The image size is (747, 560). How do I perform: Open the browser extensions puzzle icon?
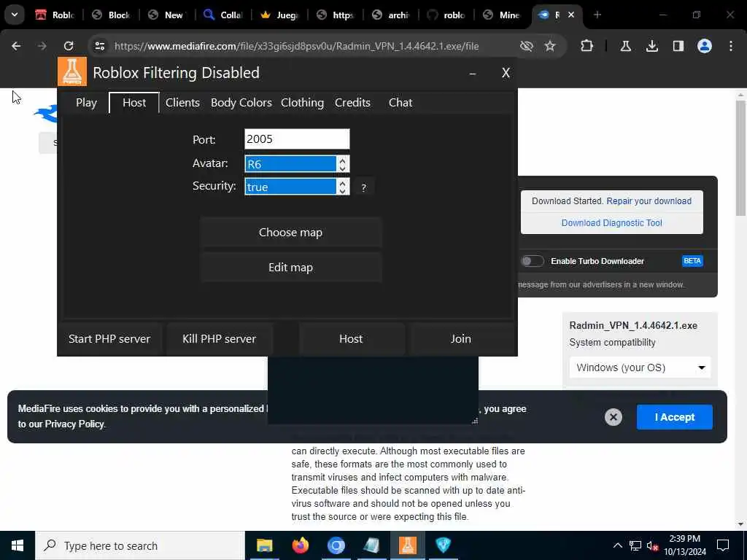[x=587, y=46]
